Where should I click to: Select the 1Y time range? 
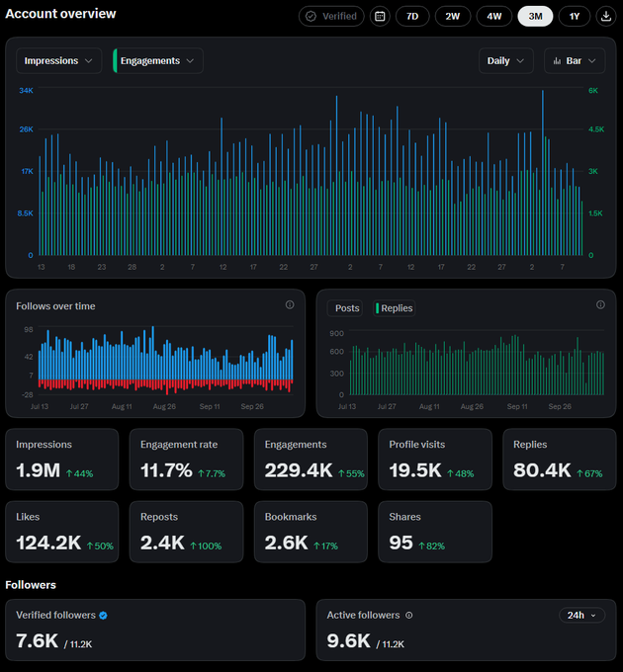click(x=575, y=16)
